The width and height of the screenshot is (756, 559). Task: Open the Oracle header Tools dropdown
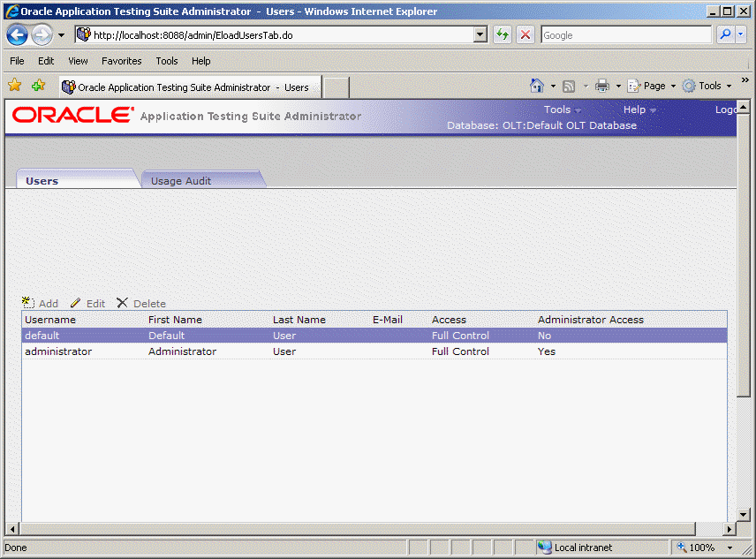[563, 110]
